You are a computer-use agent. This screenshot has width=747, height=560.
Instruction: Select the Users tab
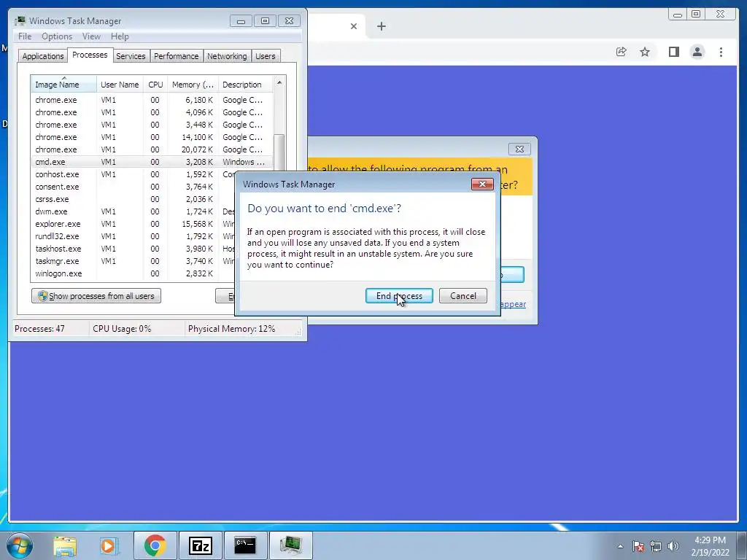(266, 56)
